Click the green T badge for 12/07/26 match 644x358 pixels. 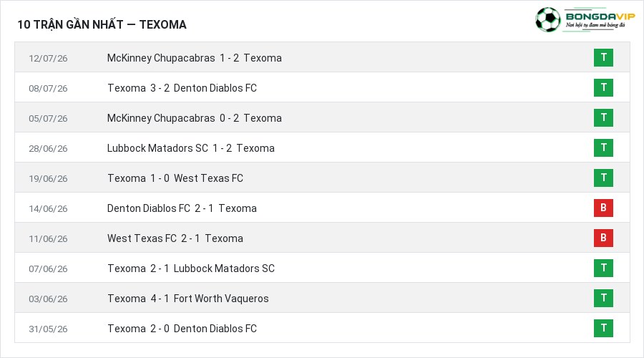[603, 57]
